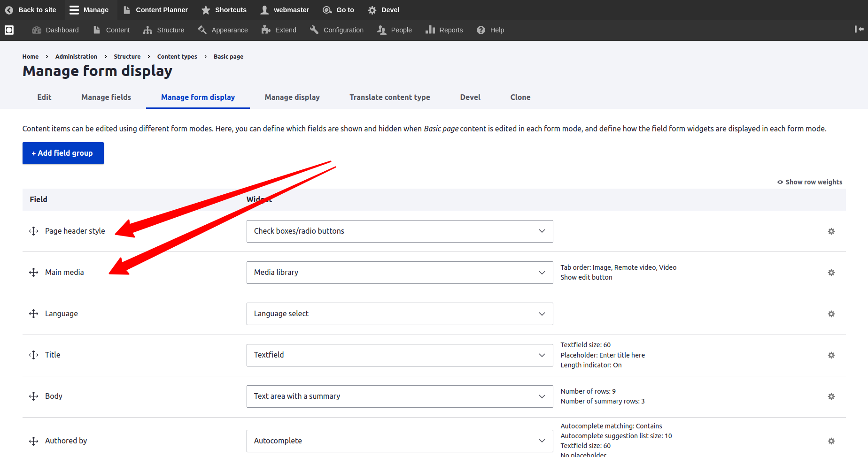Click the drag handle for Authored by
868x457 pixels.
(33, 441)
